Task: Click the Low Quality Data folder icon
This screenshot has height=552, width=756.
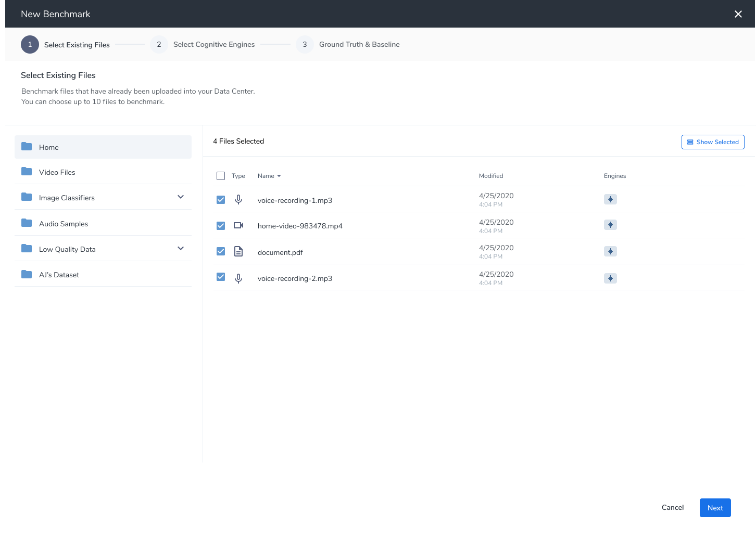Action: (x=27, y=249)
